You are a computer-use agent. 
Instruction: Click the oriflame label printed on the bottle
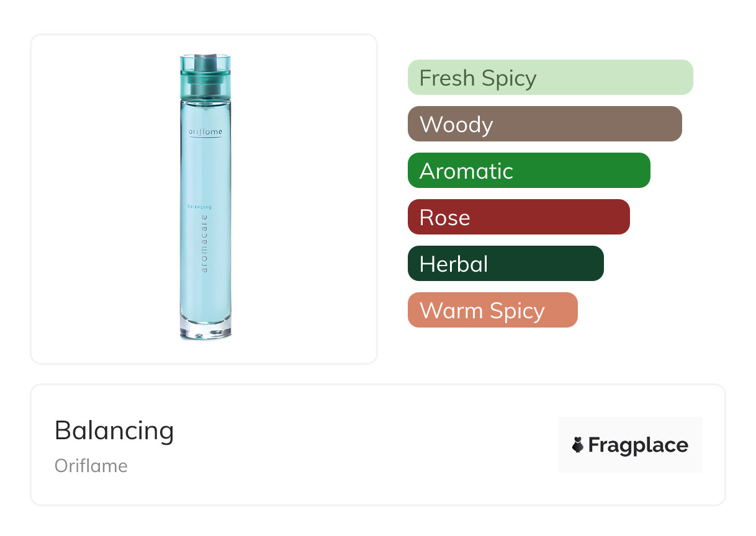coord(205,132)
